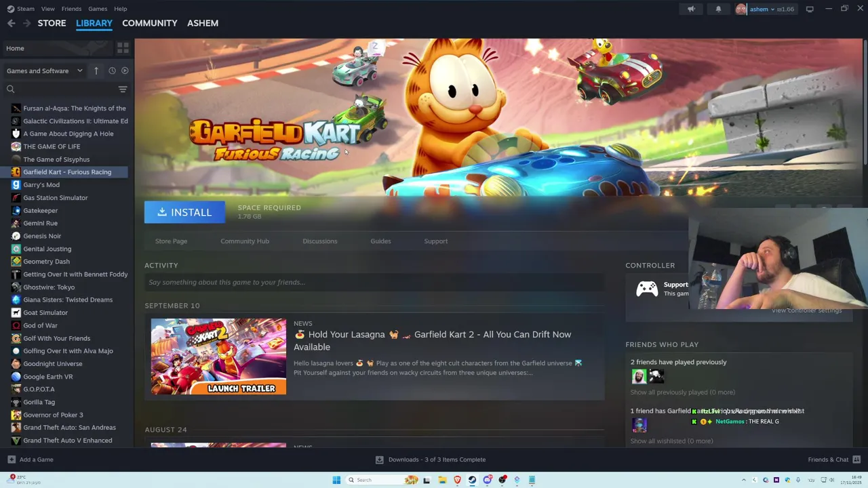Click the Google Earth VR icon
Image resolution: width=868 pixels, height=488 pixels.
[x=16, y=376]
